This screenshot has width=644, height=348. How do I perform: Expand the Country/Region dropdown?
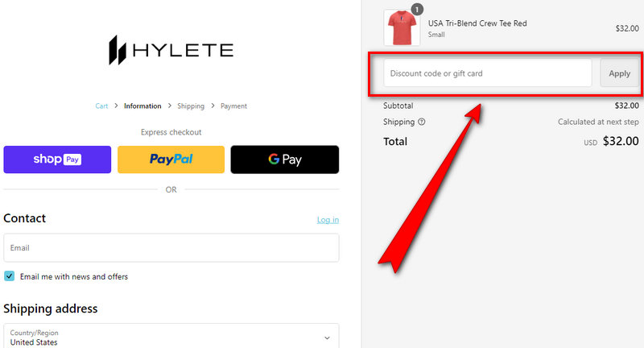point(171,337)
